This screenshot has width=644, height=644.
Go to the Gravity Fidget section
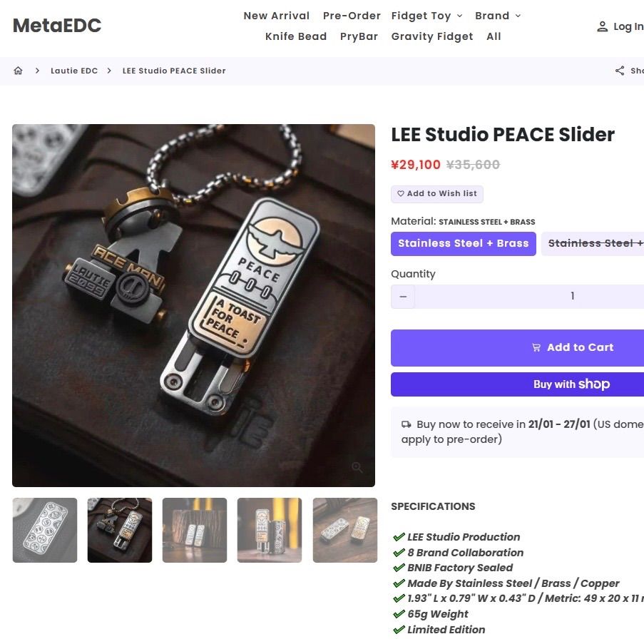(x=431, y=36)
